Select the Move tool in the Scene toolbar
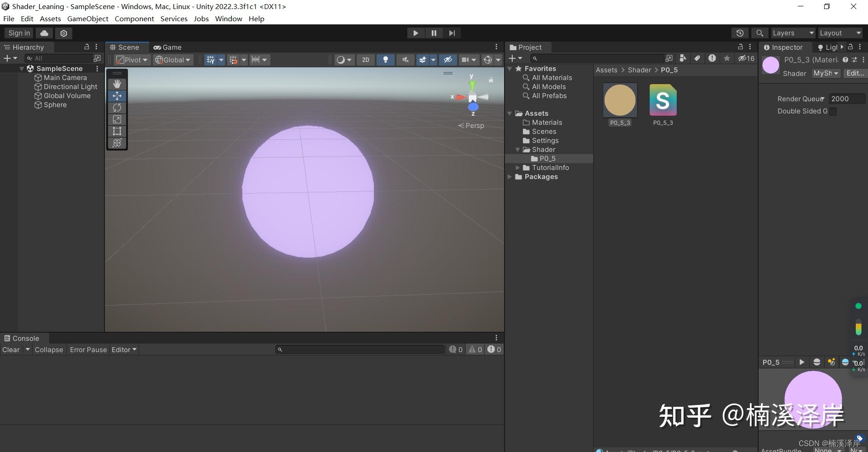Viewport: 868px width, 452px height. (117, 96)
